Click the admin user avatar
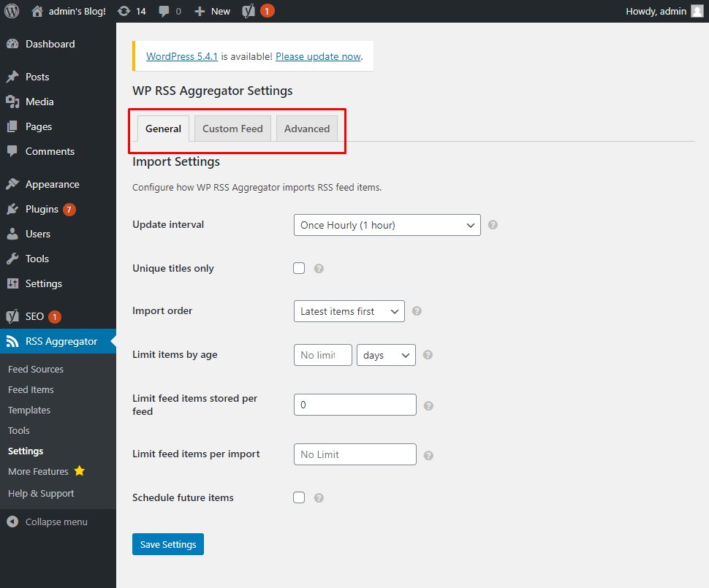 [x=697, y=11]
